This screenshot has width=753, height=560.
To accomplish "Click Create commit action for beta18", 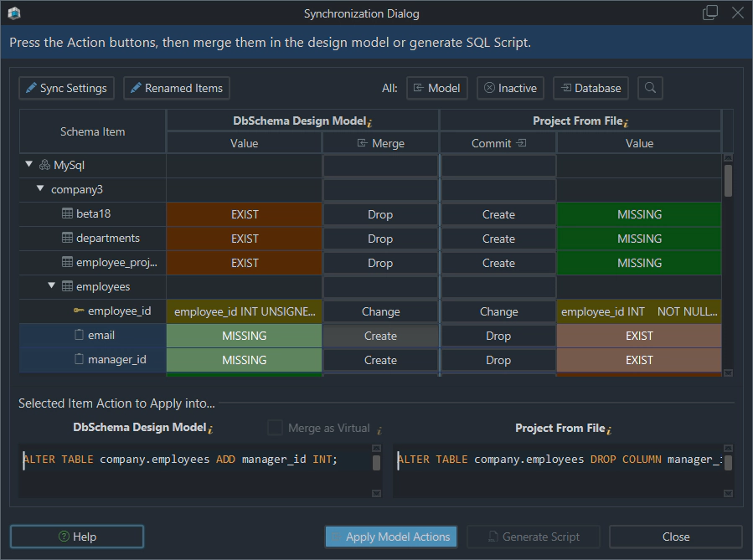I will click(x=498, y=214).
